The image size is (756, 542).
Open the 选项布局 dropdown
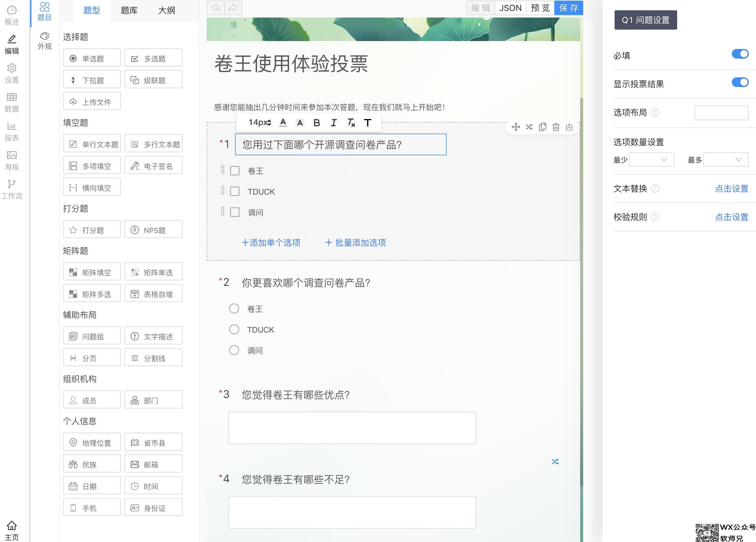tap(721, 113)
